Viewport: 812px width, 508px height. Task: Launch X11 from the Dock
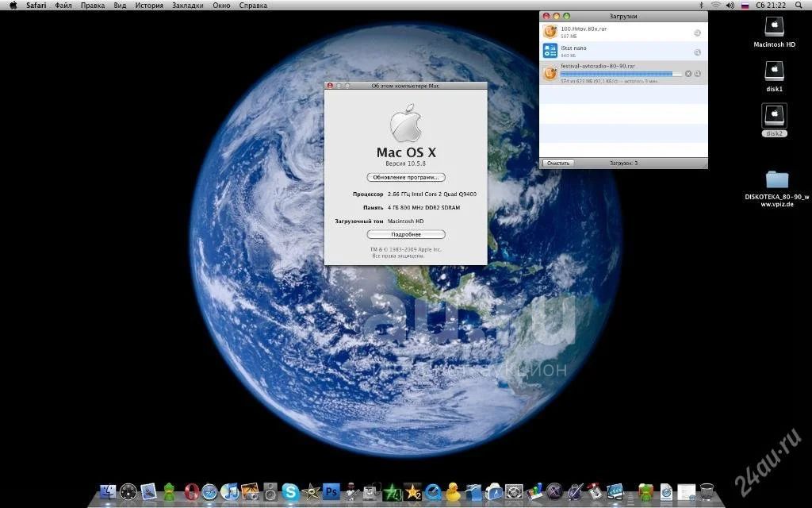tap(554, 491)
